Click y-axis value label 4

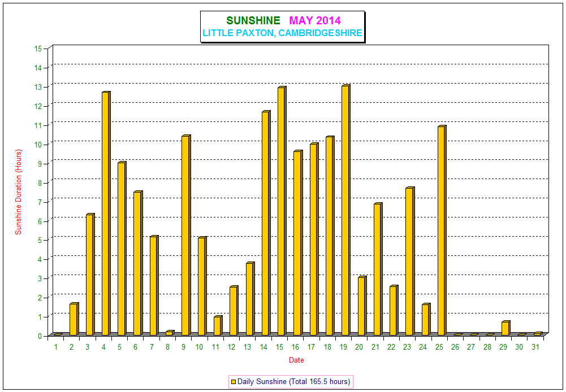pos(40,259)
